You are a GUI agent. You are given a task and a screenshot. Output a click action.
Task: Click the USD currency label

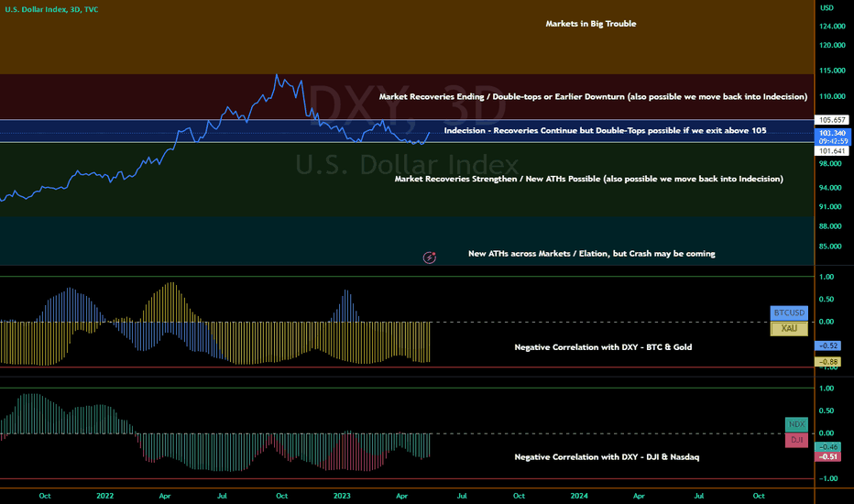827,7
